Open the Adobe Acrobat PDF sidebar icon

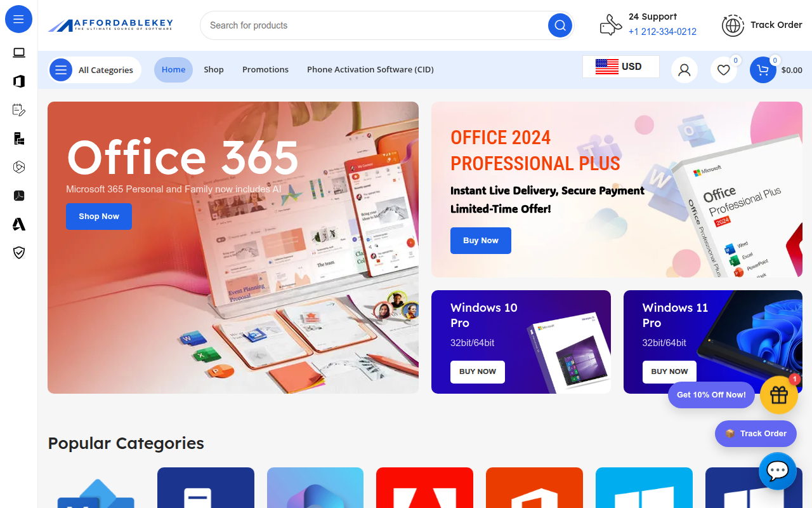(19, 196)
